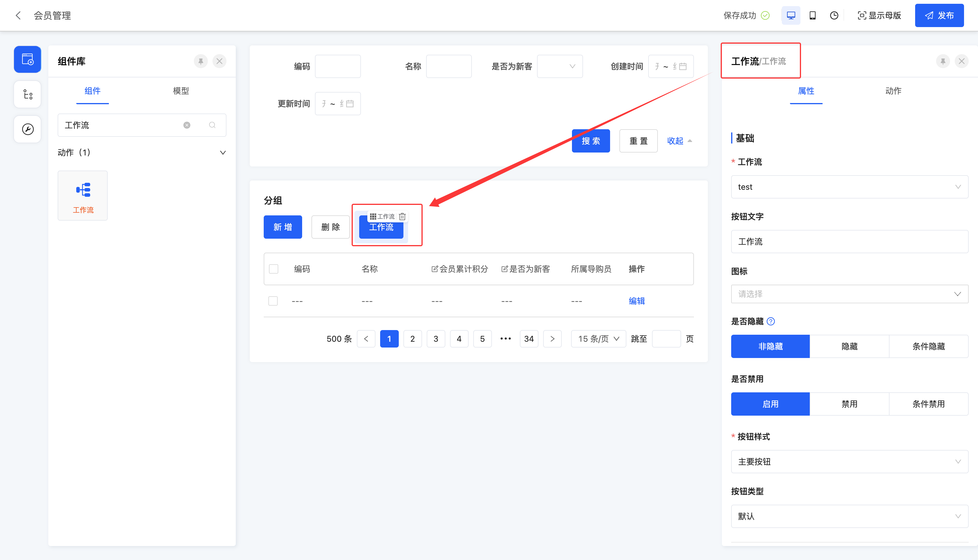Open the outline tree sidebar icon

click(28, 94)
